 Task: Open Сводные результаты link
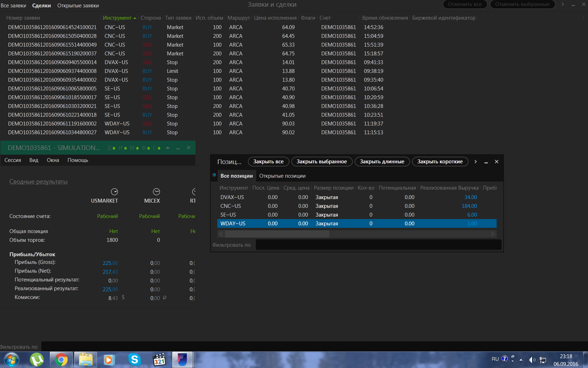click(38, 182)
